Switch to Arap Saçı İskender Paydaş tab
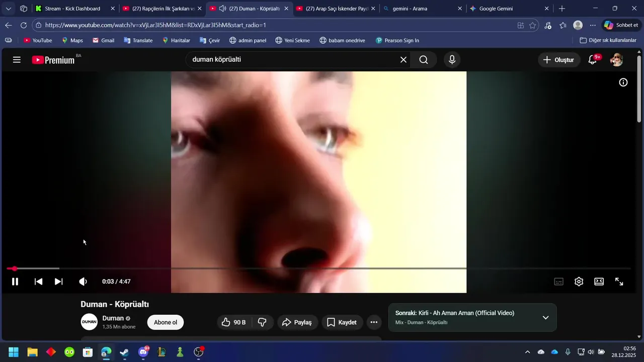644x362 pixels. (336, 9)
